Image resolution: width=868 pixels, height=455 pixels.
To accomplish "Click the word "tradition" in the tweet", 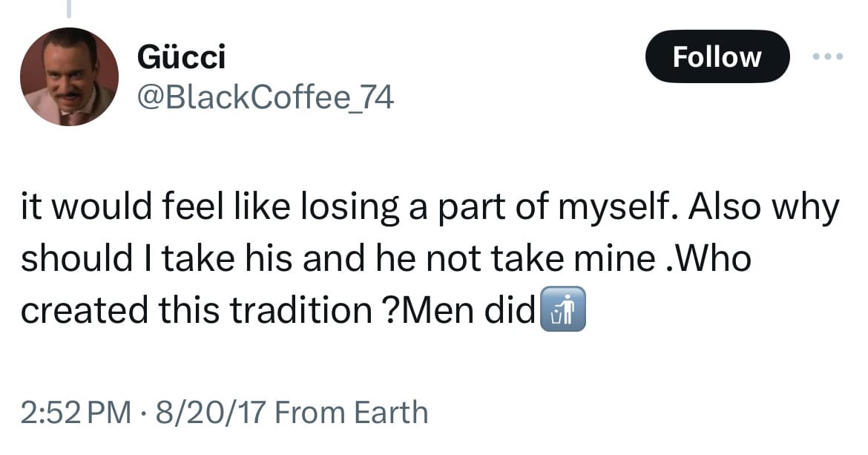I will (300, 310).
